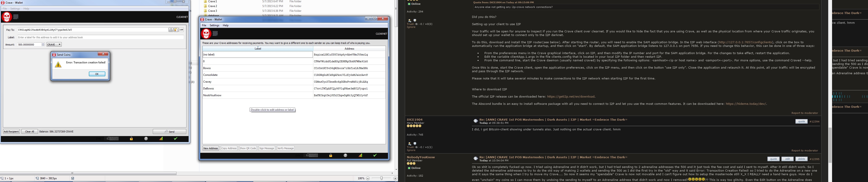Click the Address column header
Screen dimensions: 868x182
point(349,49)
